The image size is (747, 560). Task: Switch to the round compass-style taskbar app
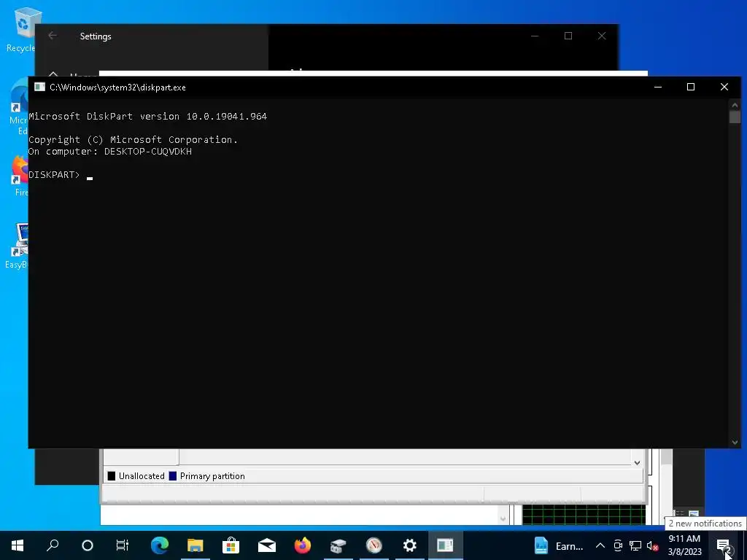[x=374, y=545]
